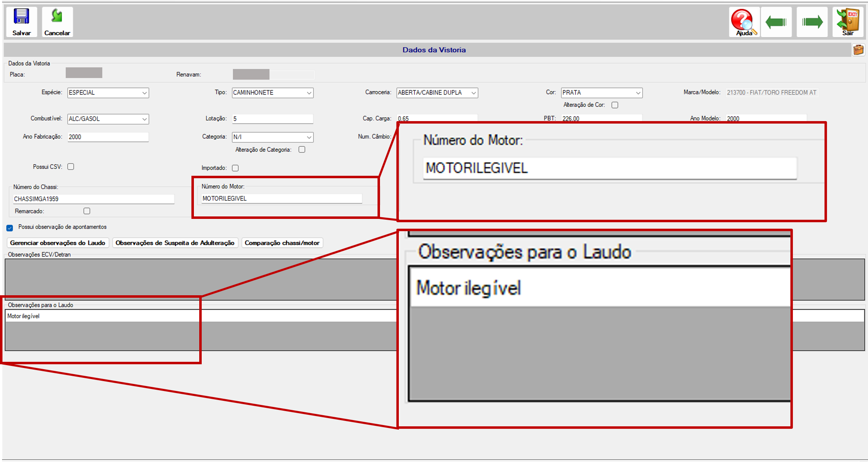This screenshot has width=868, height=462.
Task: Open the Tipo dropdown showing CAMINHONETE
Action: tap(272, 93)
